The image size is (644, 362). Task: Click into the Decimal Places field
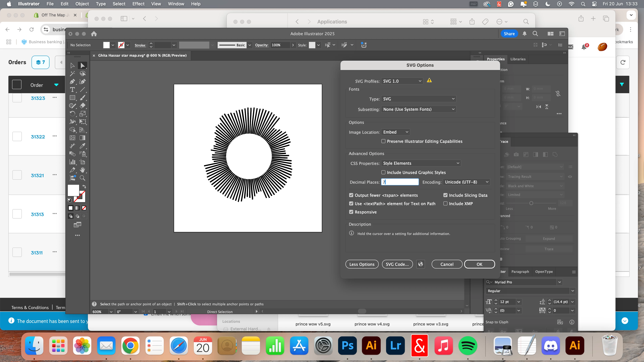[x=400, y=182]
